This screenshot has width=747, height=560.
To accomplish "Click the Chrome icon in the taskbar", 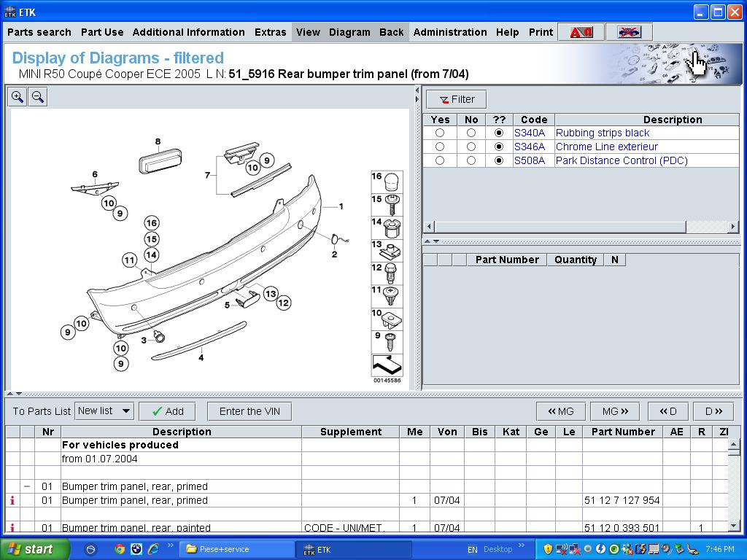I will (x=120, y=549).
